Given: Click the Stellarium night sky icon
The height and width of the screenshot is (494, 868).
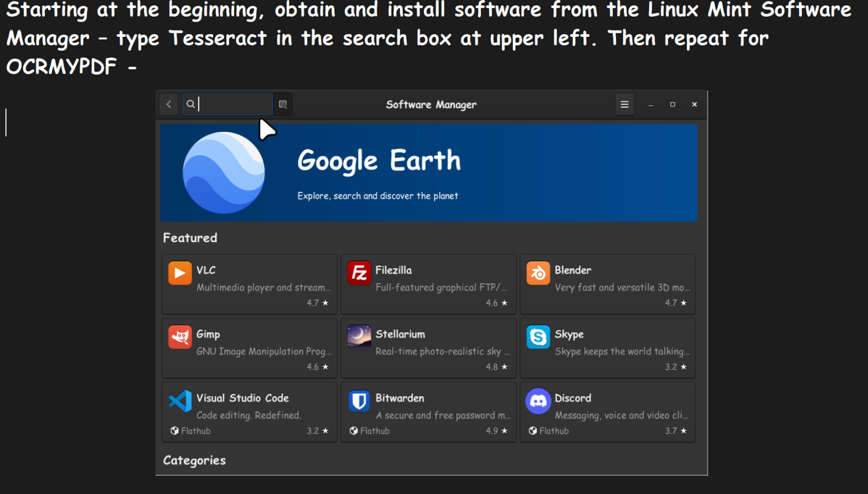Looking at the screenshot, I should click(x=359, y=337).
